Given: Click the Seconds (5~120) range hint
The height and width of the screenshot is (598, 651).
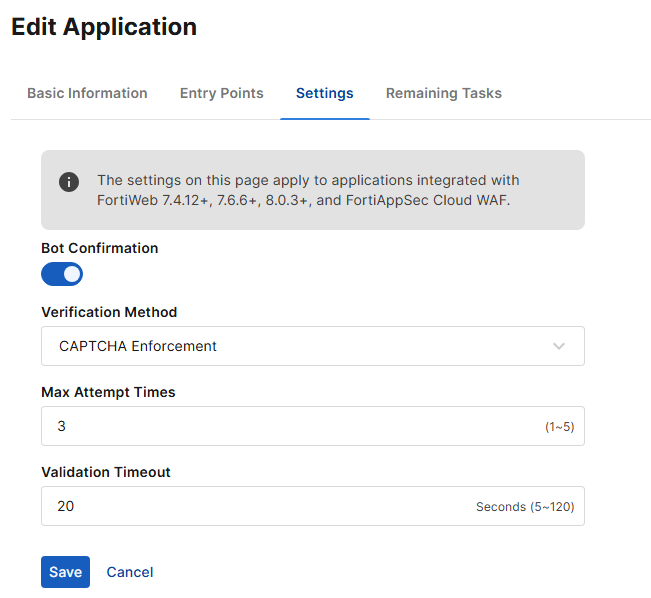Looking at the screenshot, I should (x=525, y=507).
